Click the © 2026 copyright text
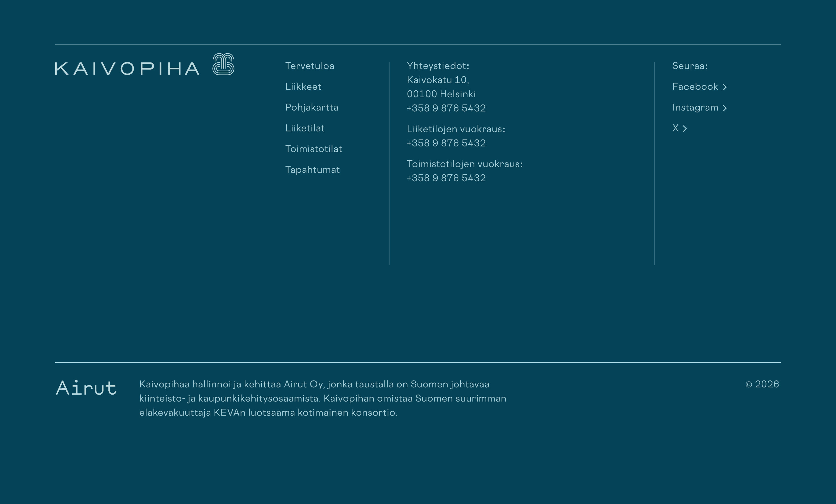This screenshot has width=836, height=504. [762, 384]
